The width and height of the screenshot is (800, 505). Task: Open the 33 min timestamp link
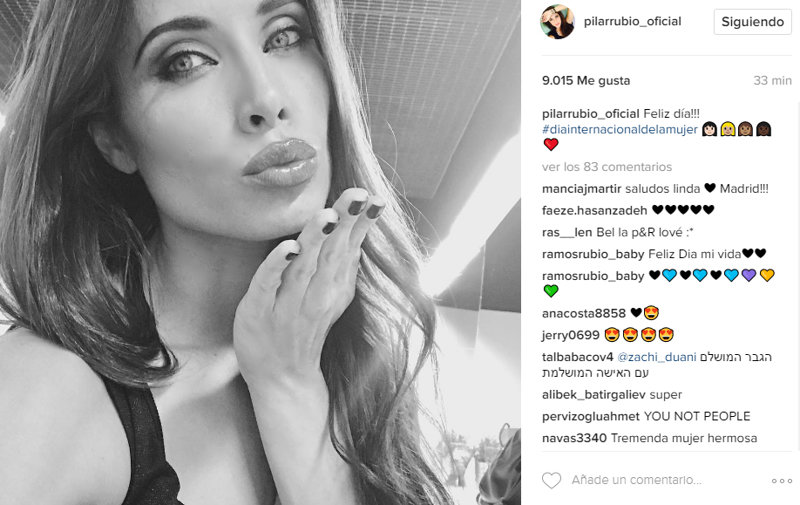772,81
